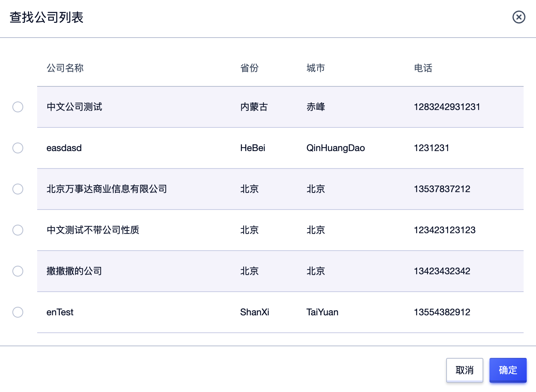Click the 北京万事达商业信息有限公司 company name
536x392 pixels.
[x=107, y=189]
